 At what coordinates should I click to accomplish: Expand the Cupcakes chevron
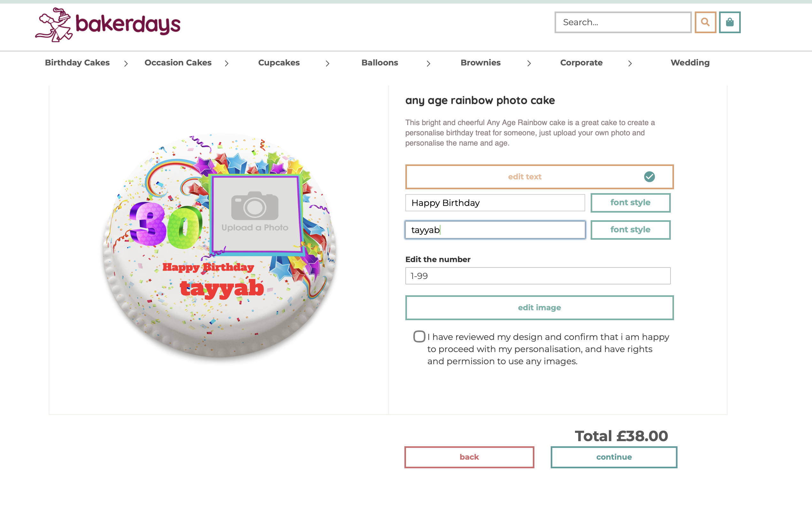[x=327, y=63]
